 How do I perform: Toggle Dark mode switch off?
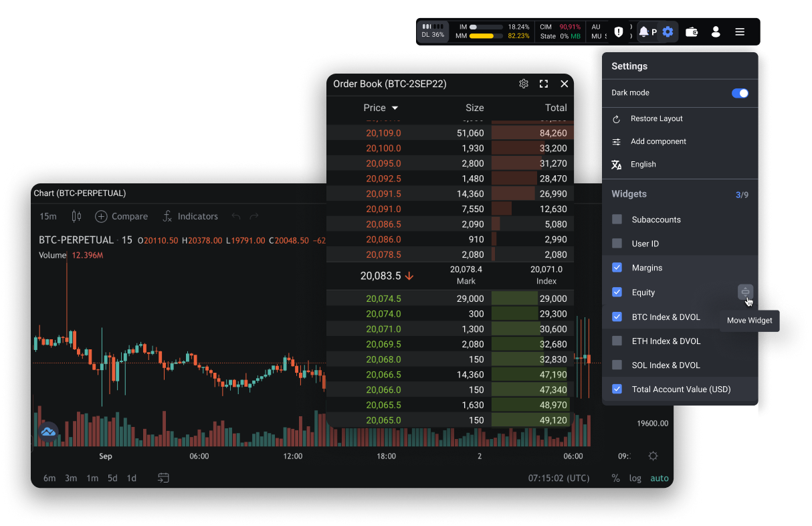pos(740,93)
